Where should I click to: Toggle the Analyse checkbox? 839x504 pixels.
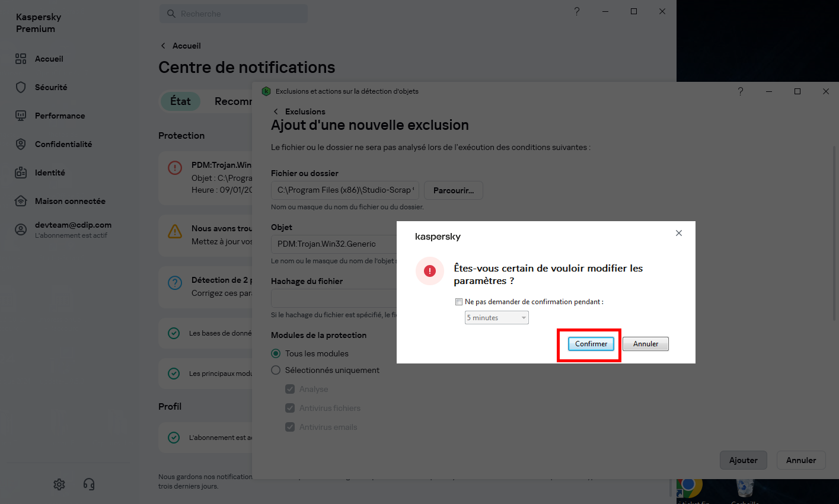tap(290, 389)
